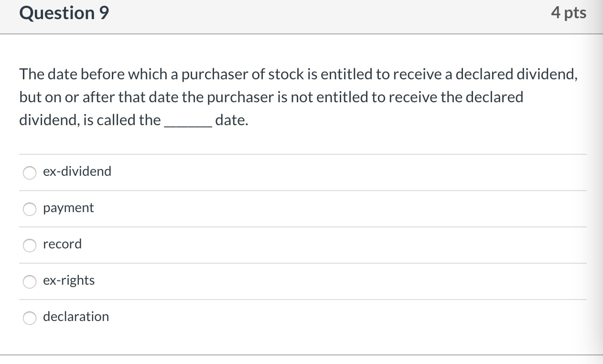The width and height of the screenshot is (603, 364).
Task: Select the ex-dividend radio button
Action: pyautogui.click(x=29, y=173)
